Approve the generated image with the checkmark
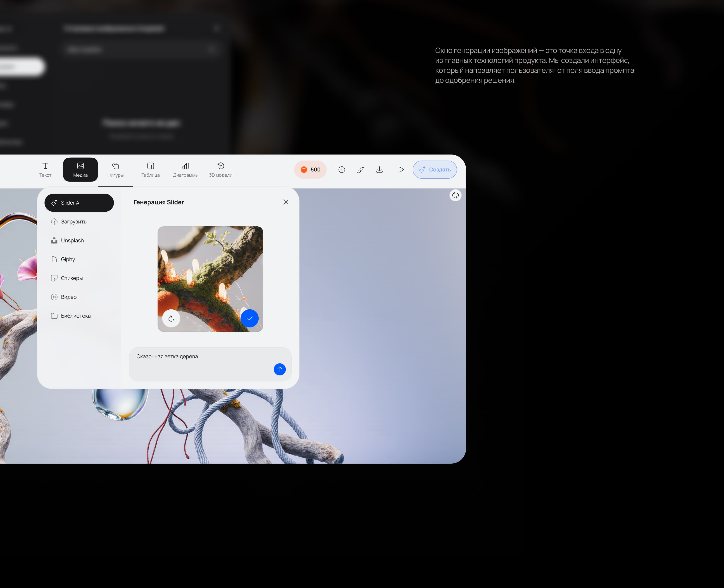724x588 pixels. (x=250, y=318)
